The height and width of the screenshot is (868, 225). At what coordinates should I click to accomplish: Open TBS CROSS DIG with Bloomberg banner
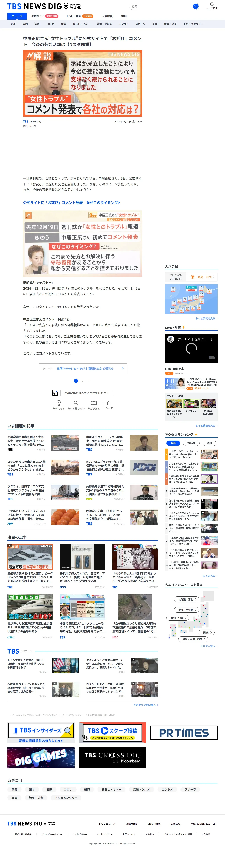(112, 758)
